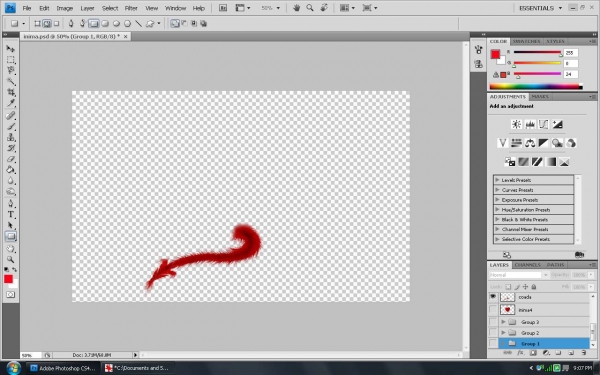
Task: Hide the coada layer with eye icon
Action: 493,297
